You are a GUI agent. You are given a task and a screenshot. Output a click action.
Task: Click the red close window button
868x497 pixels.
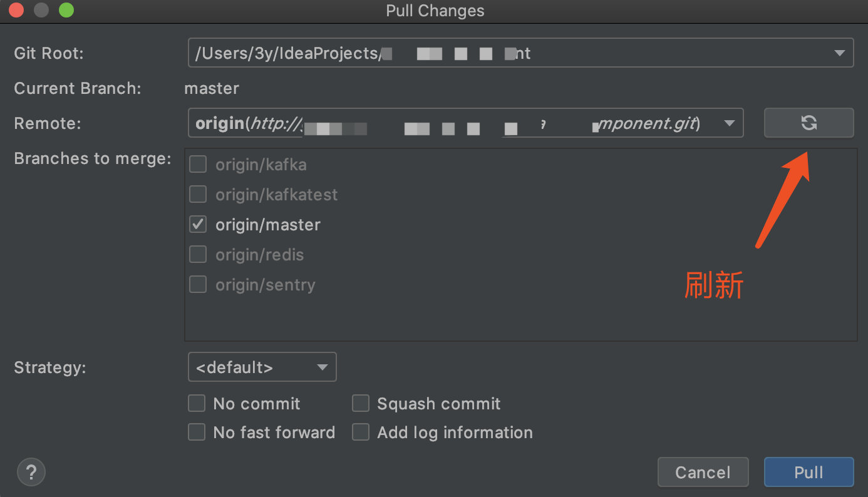[17, 11]
